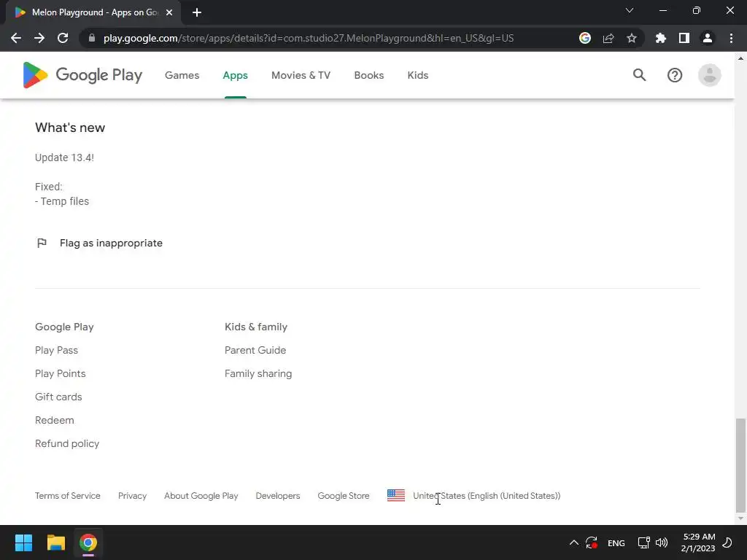Open Terms of Service link
Image resolution: width=747 pixels, height=560 pixels.
pos(68,496)
